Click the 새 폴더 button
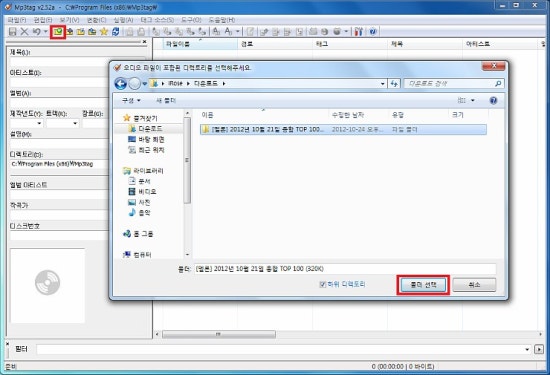 (166, 101)
